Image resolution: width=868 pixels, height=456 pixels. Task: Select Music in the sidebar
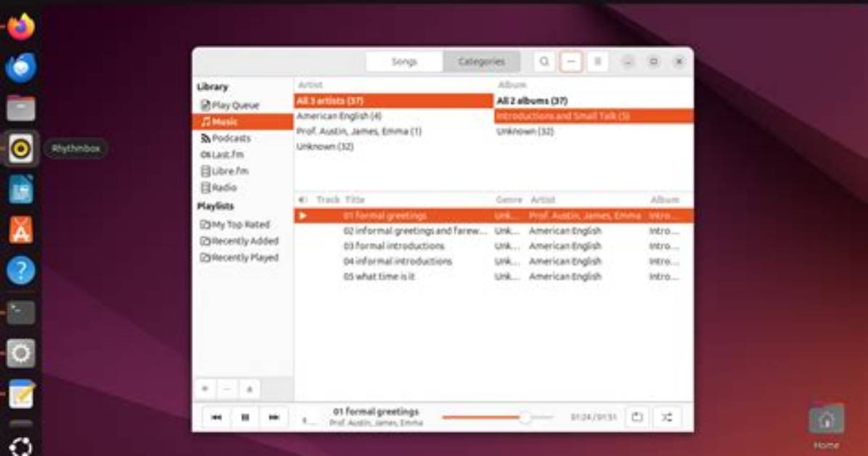243,121
